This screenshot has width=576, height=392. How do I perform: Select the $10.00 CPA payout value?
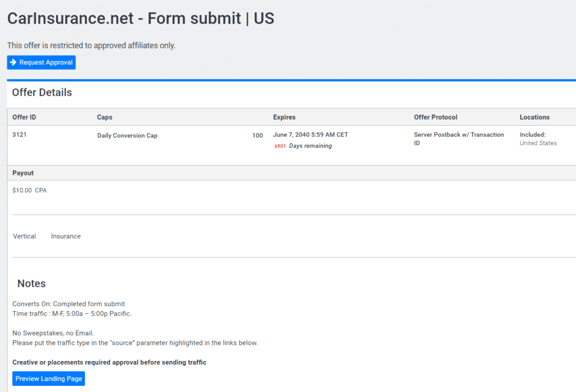click(29, 190)
